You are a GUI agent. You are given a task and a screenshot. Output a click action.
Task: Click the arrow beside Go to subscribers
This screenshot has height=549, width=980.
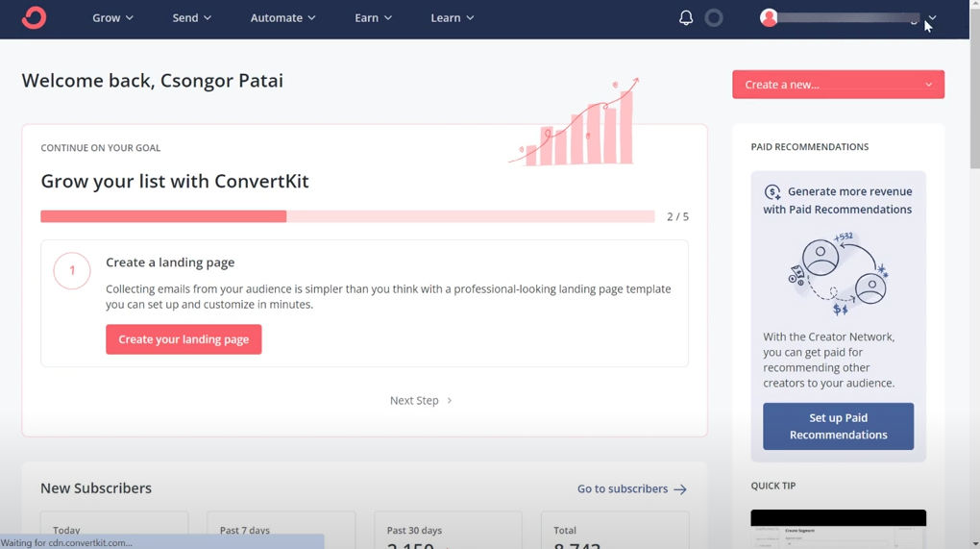click(x=680, y=489)
